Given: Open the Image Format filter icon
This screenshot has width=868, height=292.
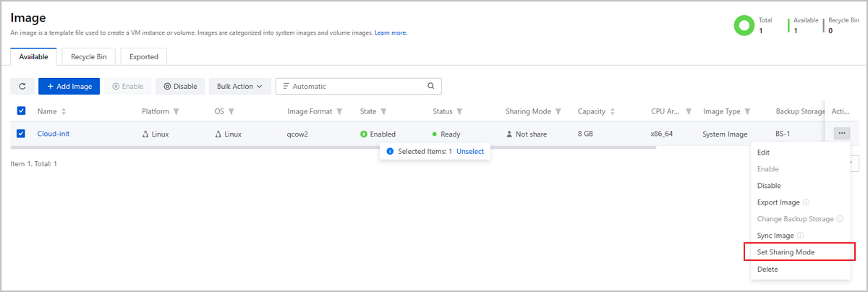Looking at the screenshot, I should pos(340,111).
